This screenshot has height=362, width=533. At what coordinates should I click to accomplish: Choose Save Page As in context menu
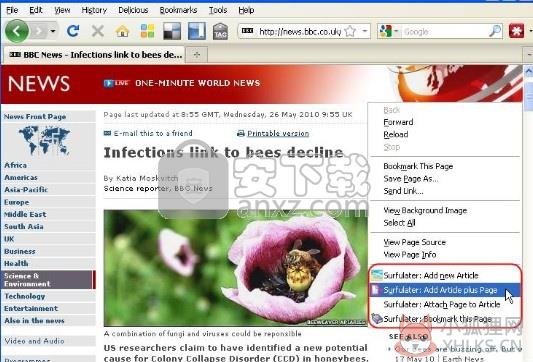[x=411, y=179]
